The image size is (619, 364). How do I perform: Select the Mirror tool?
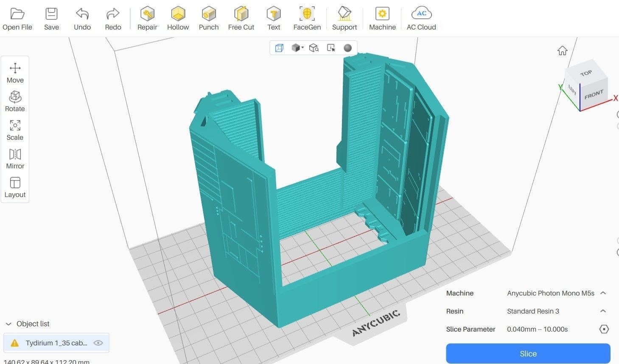click(15, 158)
